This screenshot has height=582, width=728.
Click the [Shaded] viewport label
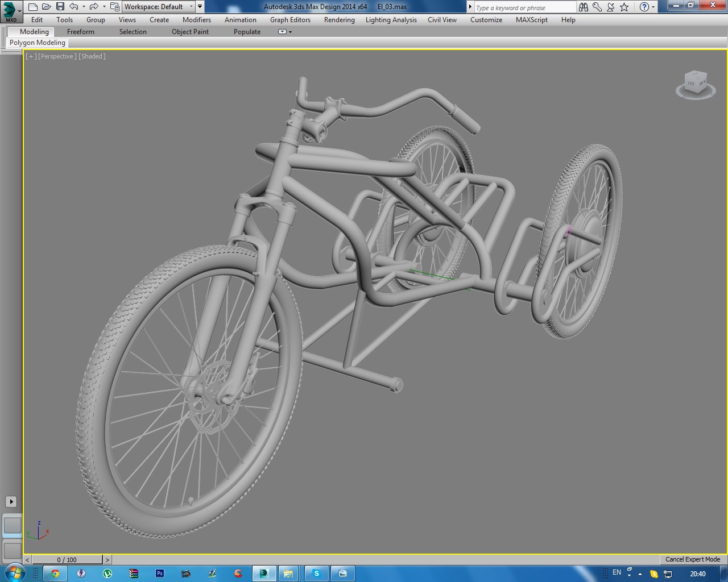pyautogui.click(x=92, y=56)
